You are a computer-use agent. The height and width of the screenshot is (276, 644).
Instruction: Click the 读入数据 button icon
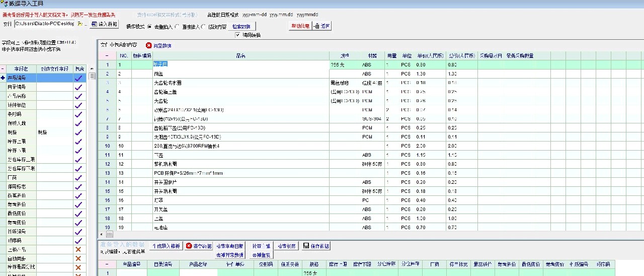point(95,24)
